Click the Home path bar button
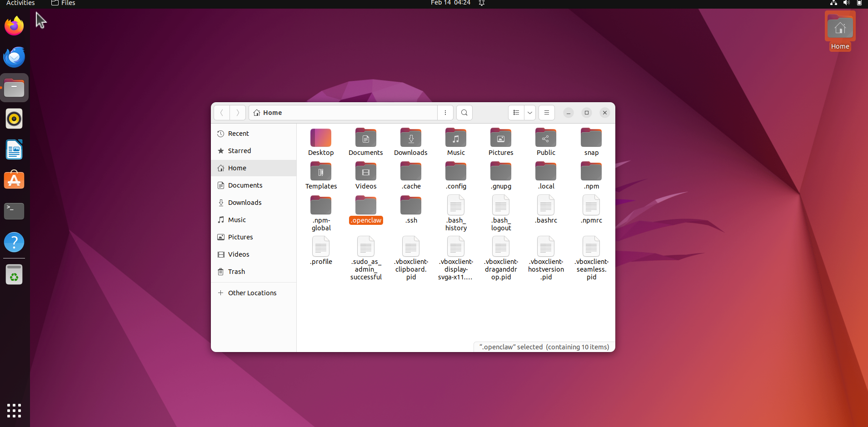This screenshot has width=868, height=427. (268, 113)
